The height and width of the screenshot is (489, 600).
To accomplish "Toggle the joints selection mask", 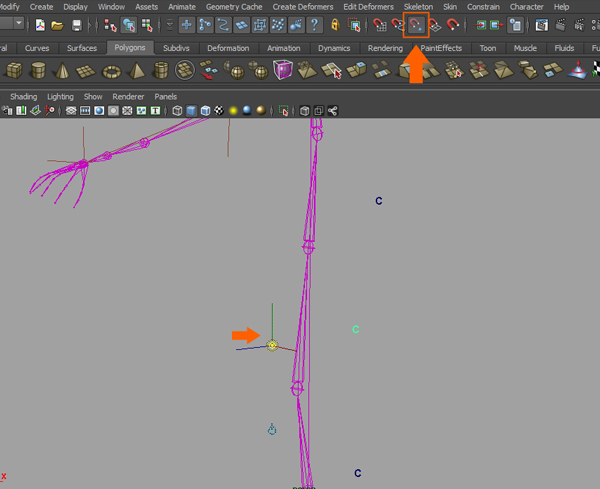I will tap(205, 25).
